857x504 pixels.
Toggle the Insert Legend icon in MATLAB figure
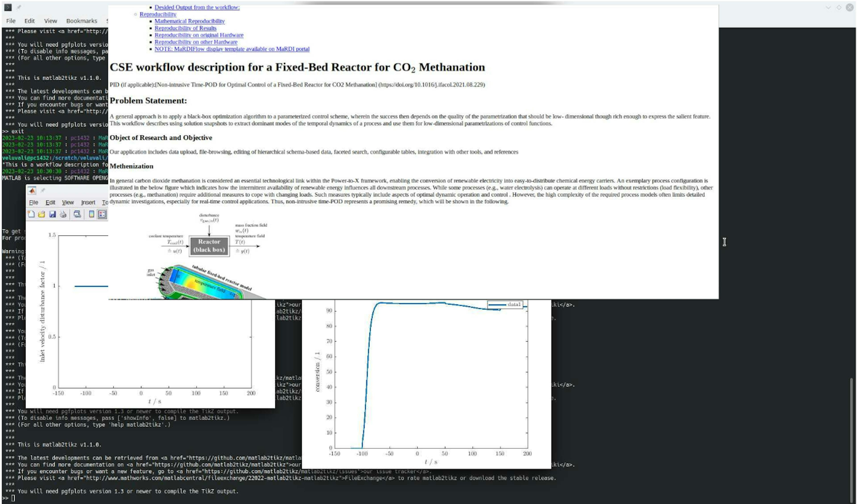pos(102,214)
